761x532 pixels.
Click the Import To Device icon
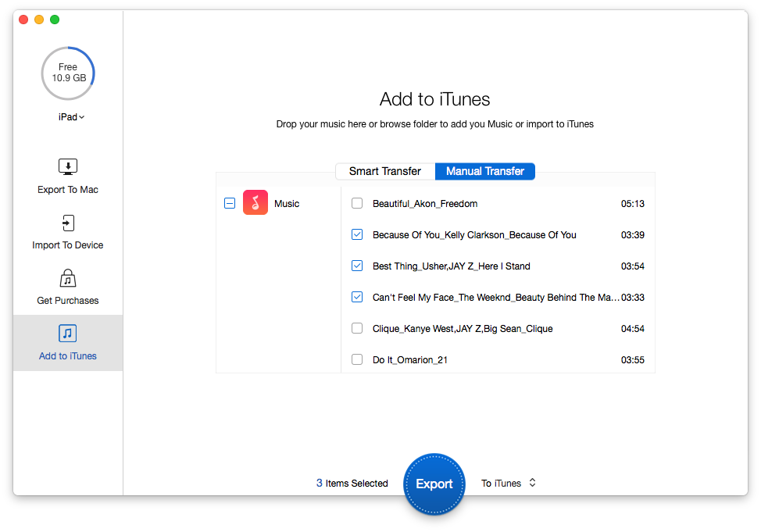pos(68,223)
